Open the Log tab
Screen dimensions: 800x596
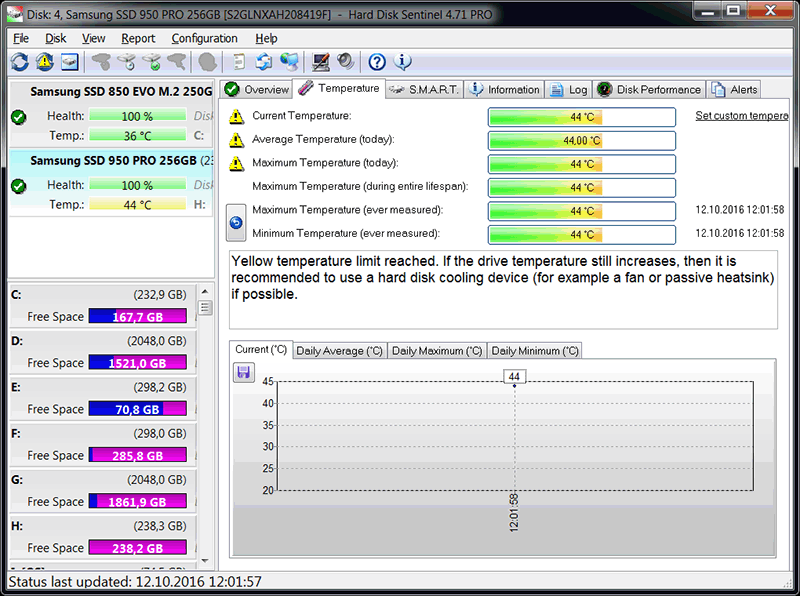(568, 89)
